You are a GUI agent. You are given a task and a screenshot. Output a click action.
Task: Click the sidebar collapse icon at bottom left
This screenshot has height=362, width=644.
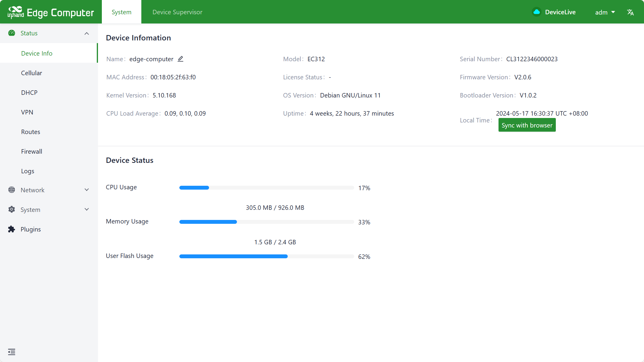click(x=12, y=352)
